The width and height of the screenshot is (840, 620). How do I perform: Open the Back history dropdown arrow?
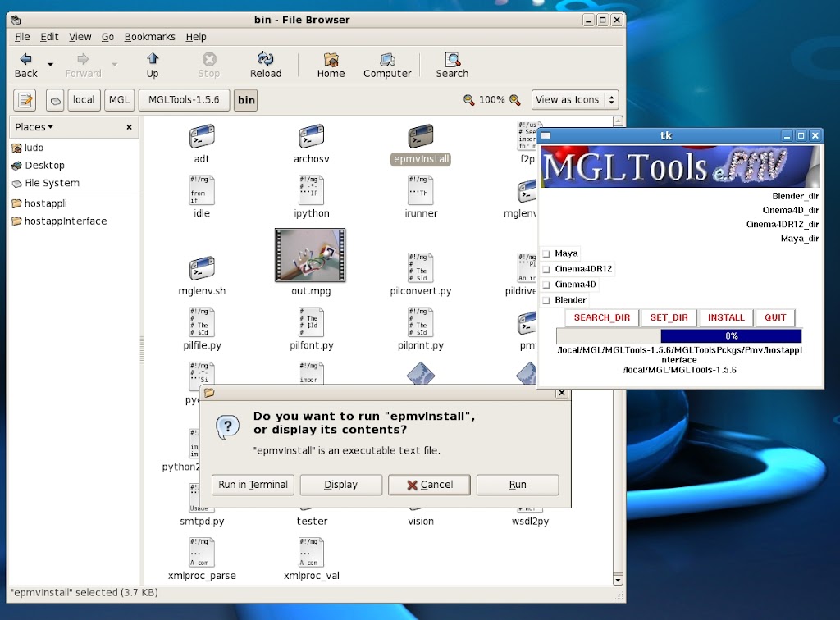[x=50, y=65]
